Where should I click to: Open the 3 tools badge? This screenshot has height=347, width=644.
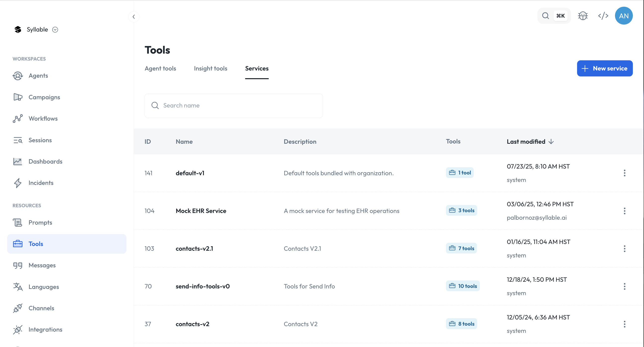(x=461, y=210)
